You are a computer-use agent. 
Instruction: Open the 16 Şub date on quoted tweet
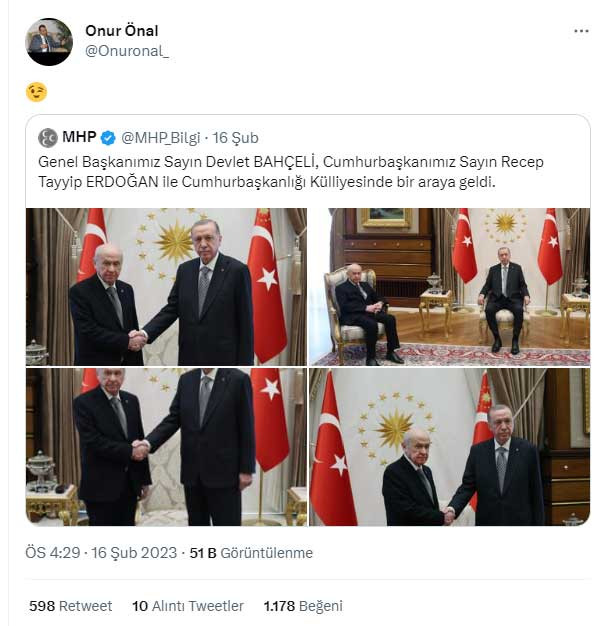[235, 138]
